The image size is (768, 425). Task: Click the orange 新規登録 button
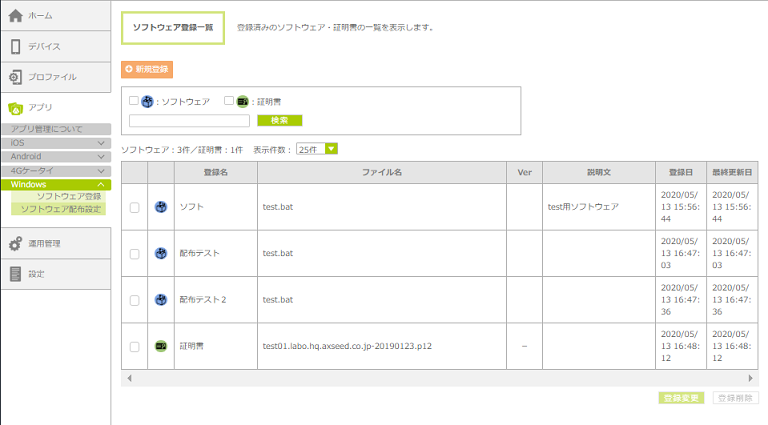pos(147,70)
